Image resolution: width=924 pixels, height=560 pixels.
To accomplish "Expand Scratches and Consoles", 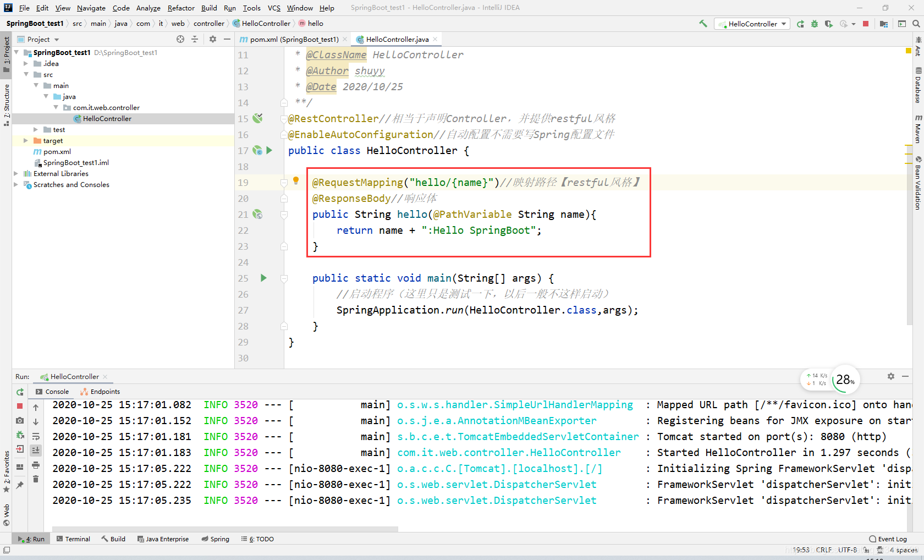I will [x=16, y=184].
